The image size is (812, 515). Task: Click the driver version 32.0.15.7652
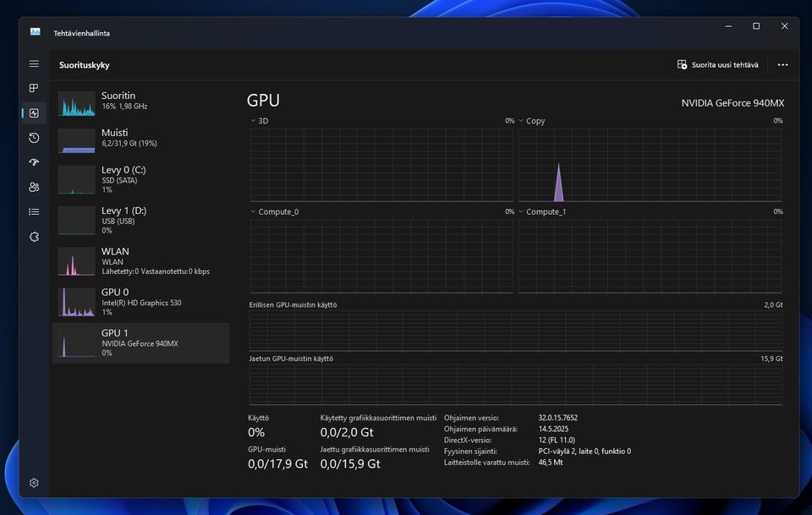point(557,418)
